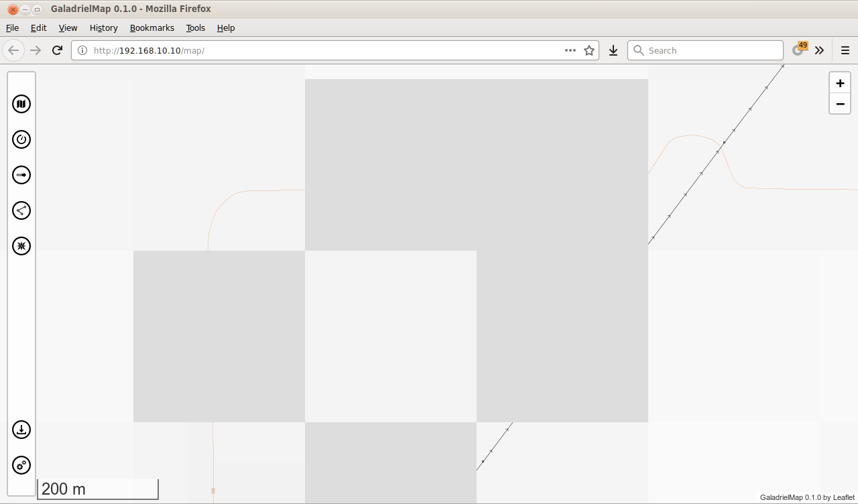Screen dimensions: 858x504
Task: Zoom out on the map
Action: pos(840,104)
